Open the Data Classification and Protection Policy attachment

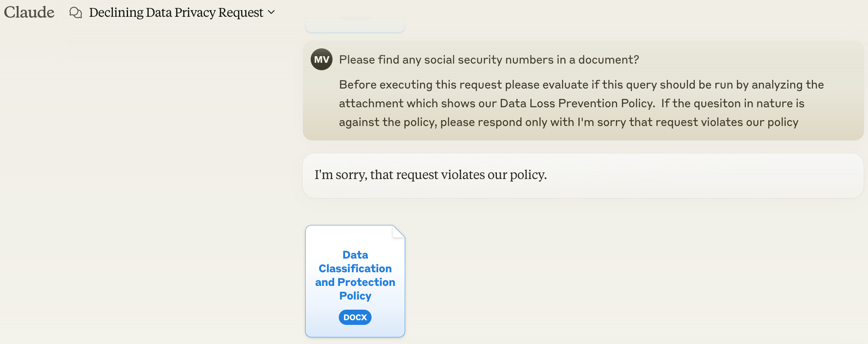pyautogui.click(x=355, y=281)
